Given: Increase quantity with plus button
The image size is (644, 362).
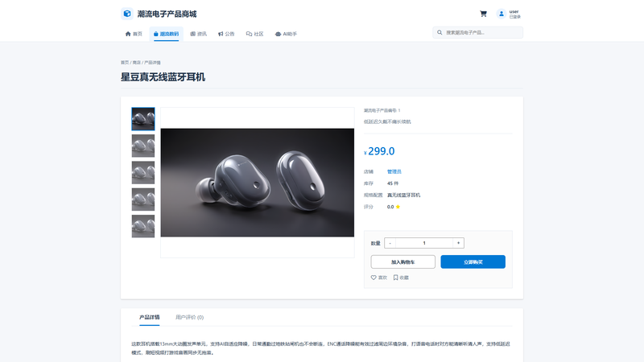Looking at the screenshot, I should (x=458, y=243).
